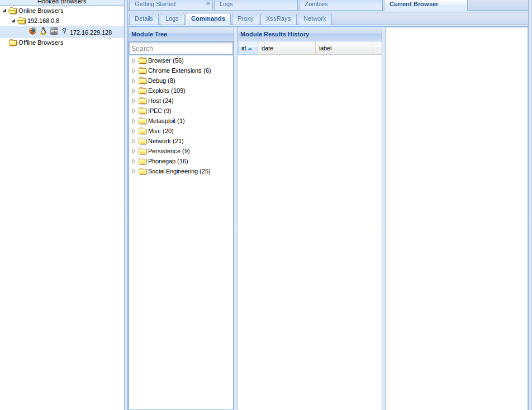532x410 pixels.
Task: Click the 192.168.0.8 folder icon
Action: point(22,21)
